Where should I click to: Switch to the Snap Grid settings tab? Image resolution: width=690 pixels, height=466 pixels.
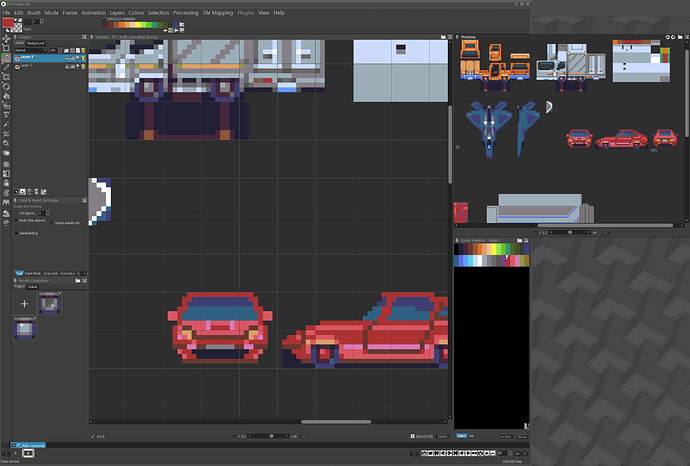51,273
